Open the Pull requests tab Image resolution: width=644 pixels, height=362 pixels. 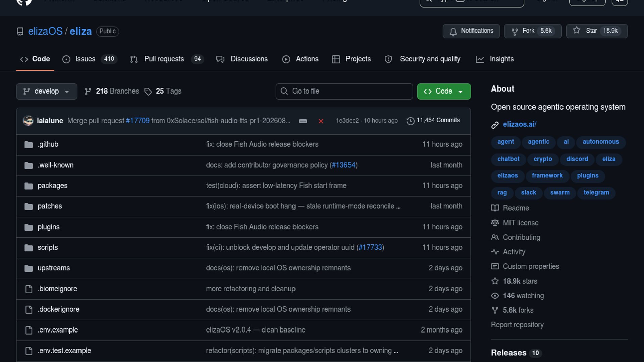click(167, 59)
